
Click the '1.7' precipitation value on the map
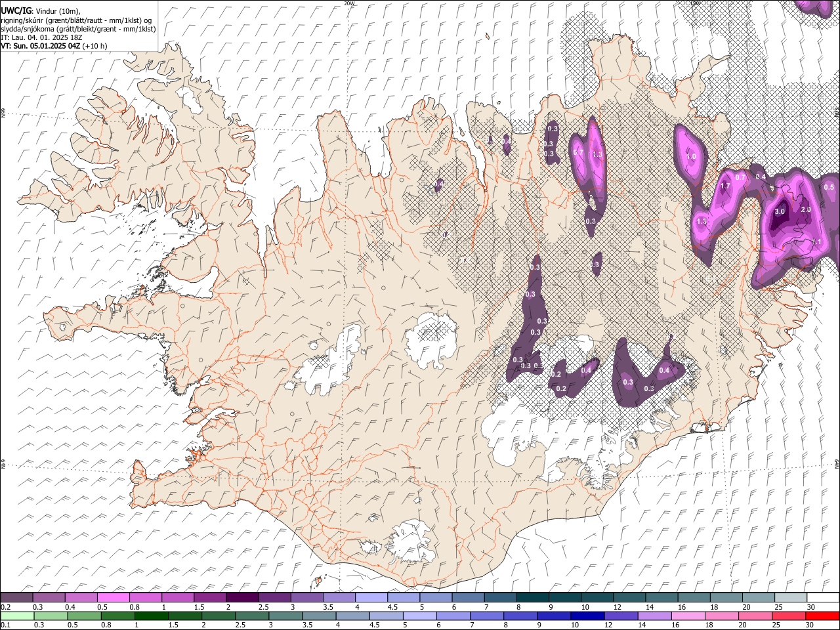click(x=725, y=186)
